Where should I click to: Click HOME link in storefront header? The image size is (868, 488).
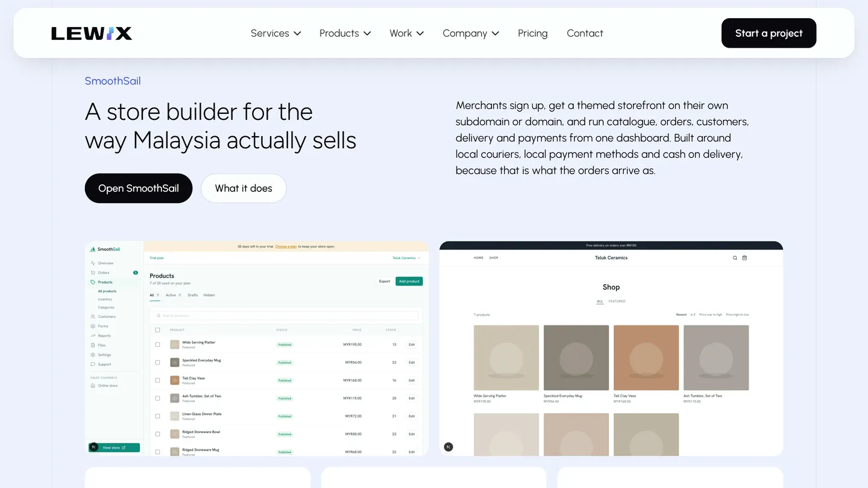coord(479,258)
